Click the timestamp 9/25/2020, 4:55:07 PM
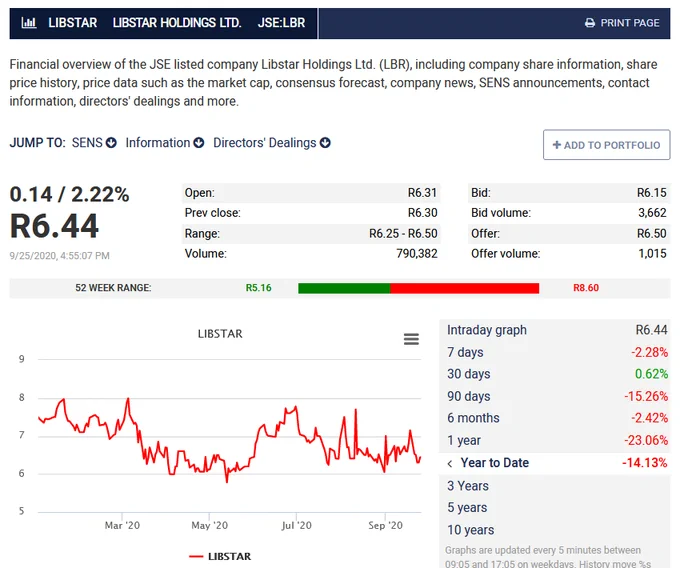This screenshot has width=680, height=568. coord(59,256)
